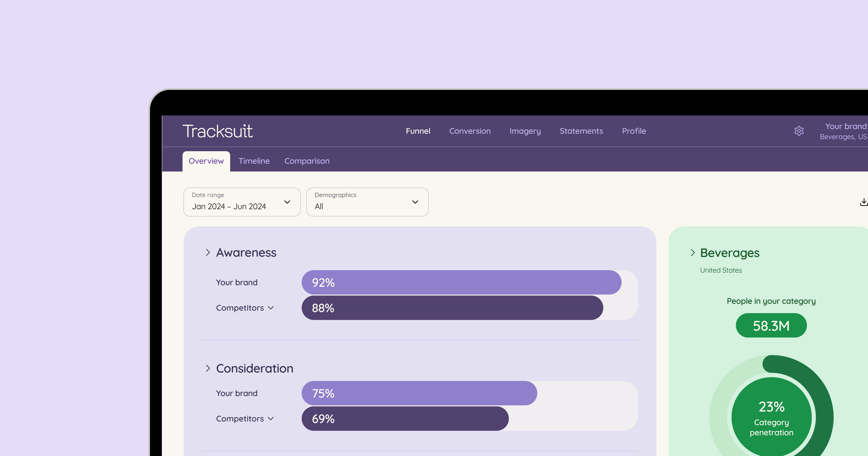The width and height of the screenshot is (868, 456).
Task: Click the 92% Your brand awareness bar
Action: click(461, 283)
